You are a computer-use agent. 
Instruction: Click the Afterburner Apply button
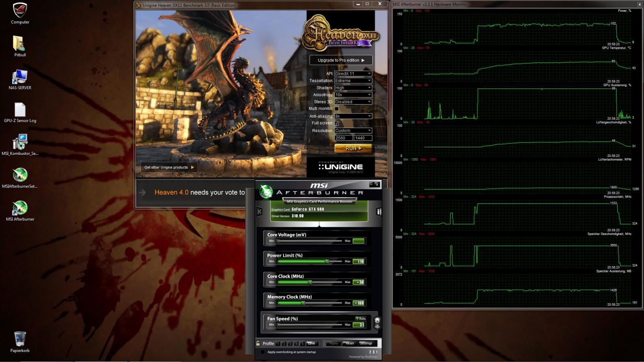click(334, 343)
